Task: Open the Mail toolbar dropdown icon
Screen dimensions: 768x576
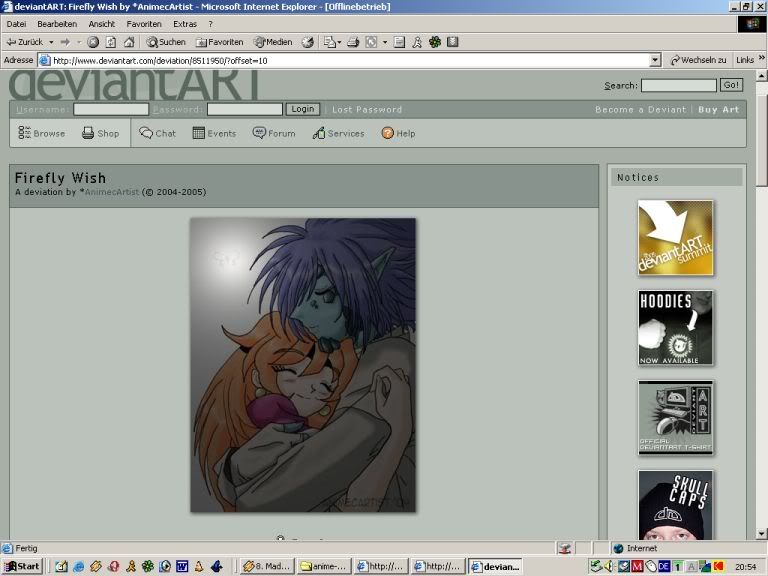Action: tap(333, 42)
